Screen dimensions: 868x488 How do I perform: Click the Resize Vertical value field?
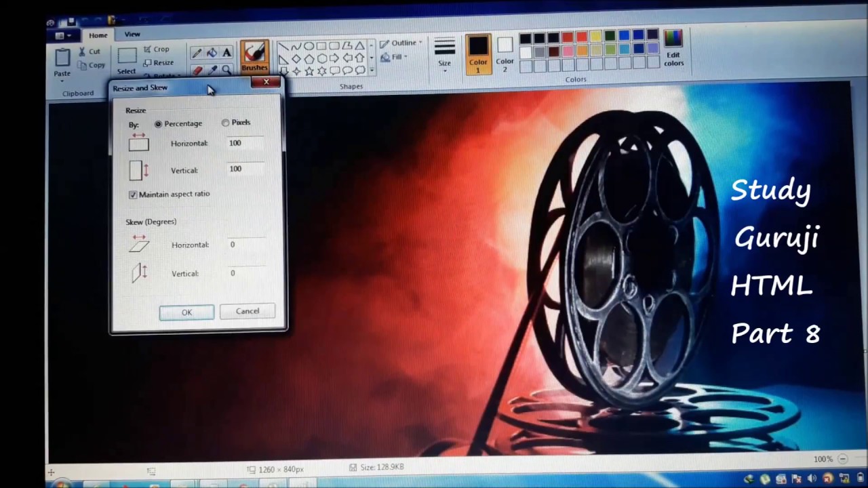(245, 169)
